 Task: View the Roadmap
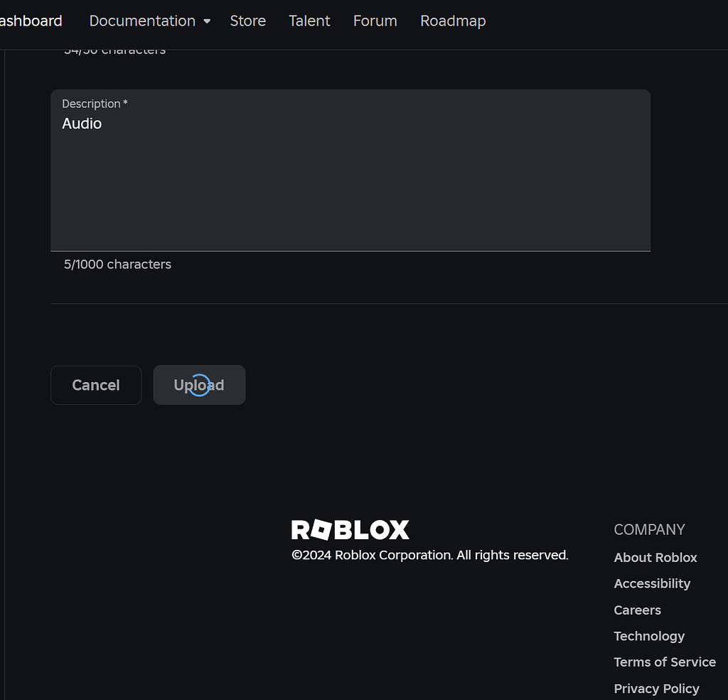coord(453,21)
